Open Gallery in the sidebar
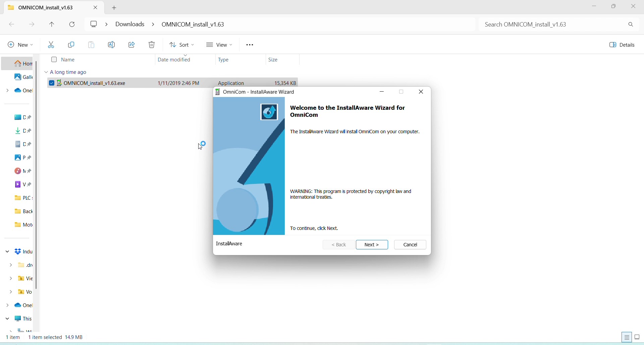 23,77
